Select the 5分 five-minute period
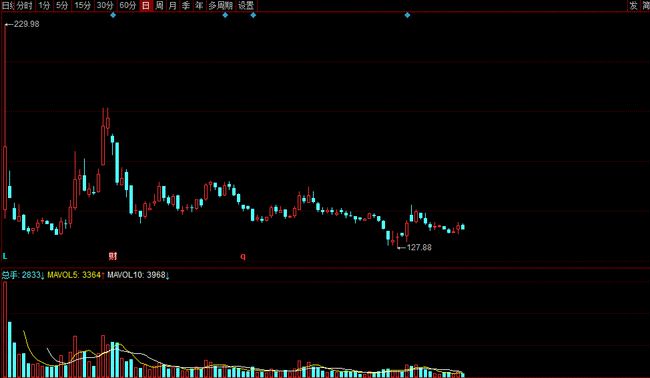This screenshot has width=650, height=378. 62,5
